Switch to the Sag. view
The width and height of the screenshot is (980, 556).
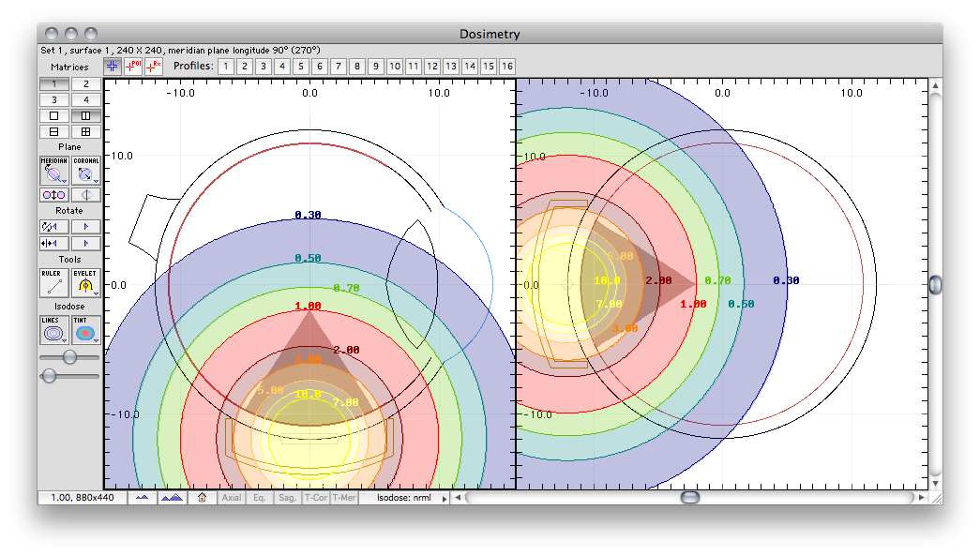click(x=288, y=498)
